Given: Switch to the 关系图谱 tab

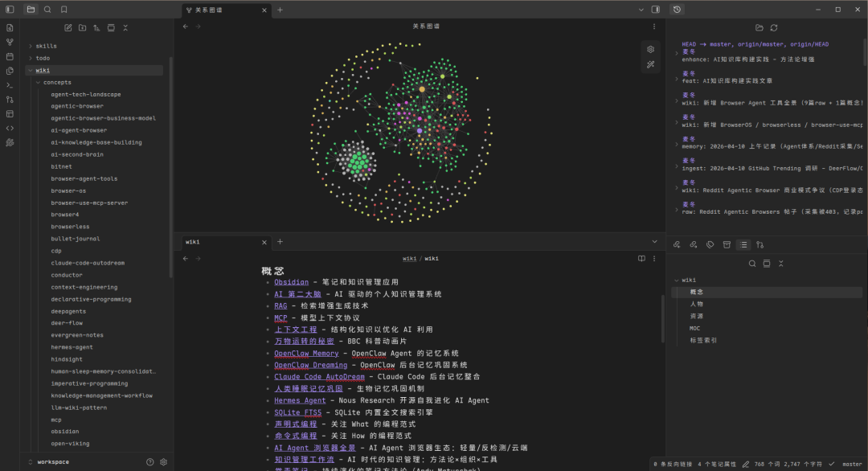Looking at the screenshot, I should 227,10.
